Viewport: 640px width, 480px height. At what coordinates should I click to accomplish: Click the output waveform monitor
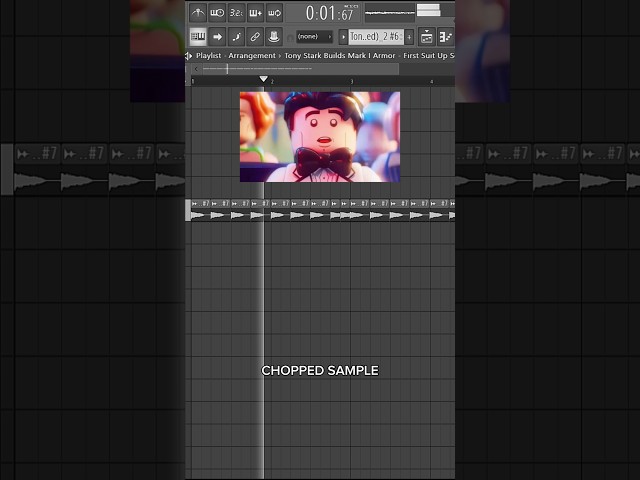(390, 13)
